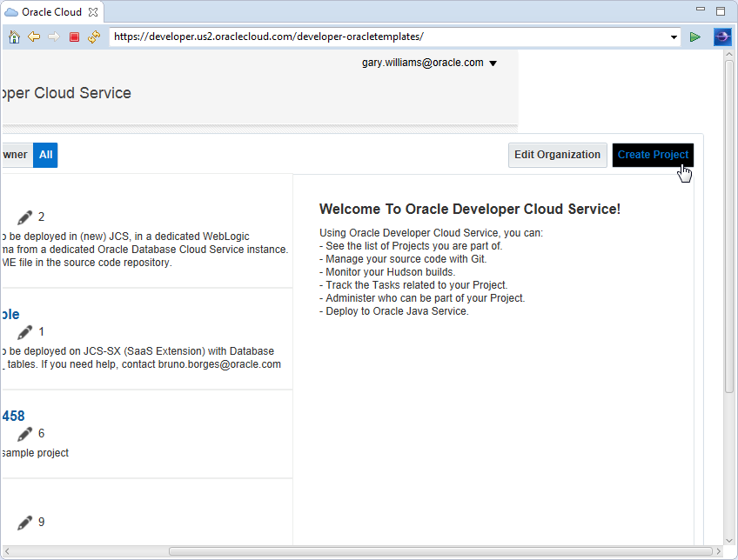Click the green Go arrow beside the address bar

[x=694, y=37]
